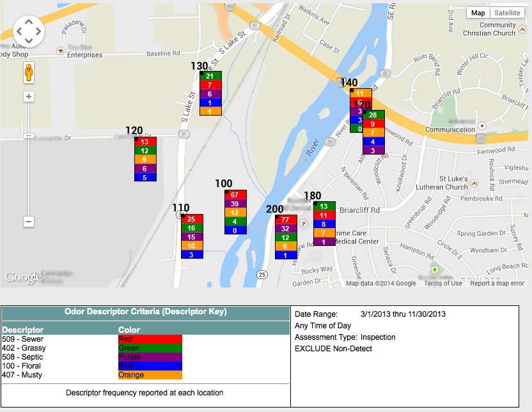This screenshot has width=532, height=412.
Task: Grab the Street View pegman icon
Action: [29, 73]
